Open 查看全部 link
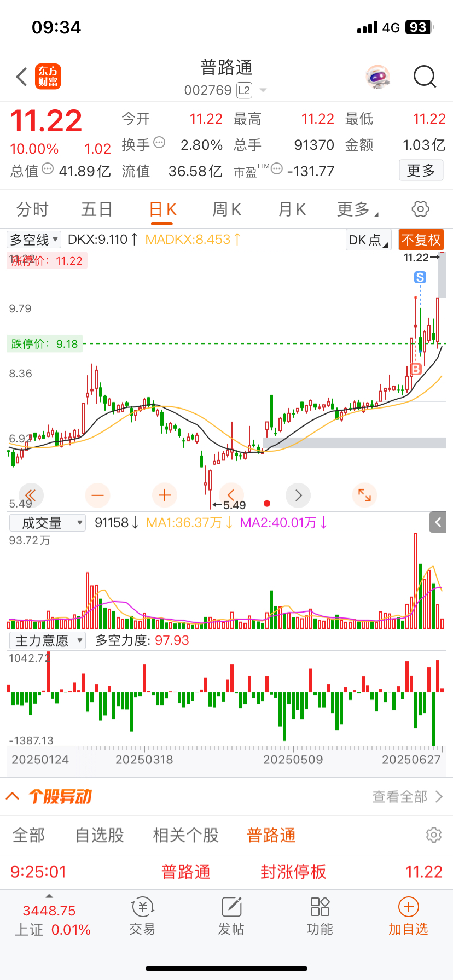This screenshot has height=980, width=453. (407, 797)
